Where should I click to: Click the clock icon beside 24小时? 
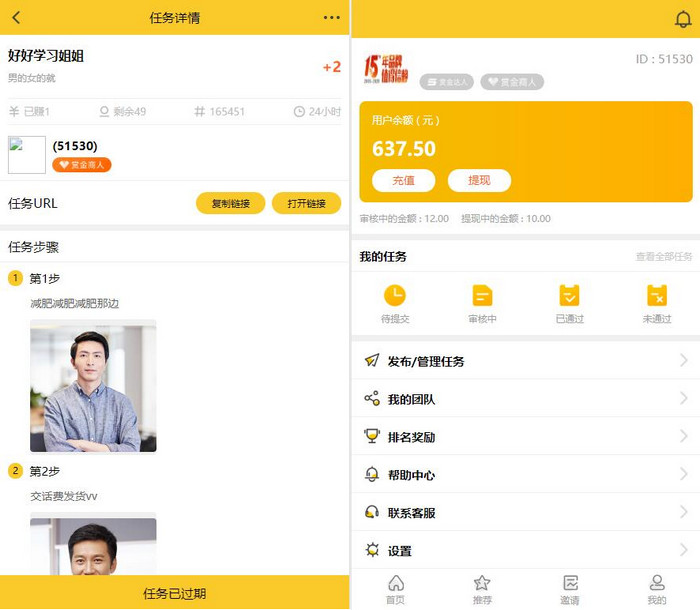pyautogui.click(x=299, y=111)
